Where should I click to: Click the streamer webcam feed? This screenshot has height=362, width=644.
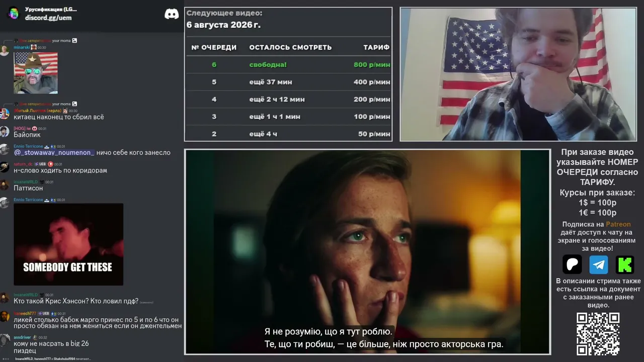click(518, 74)
